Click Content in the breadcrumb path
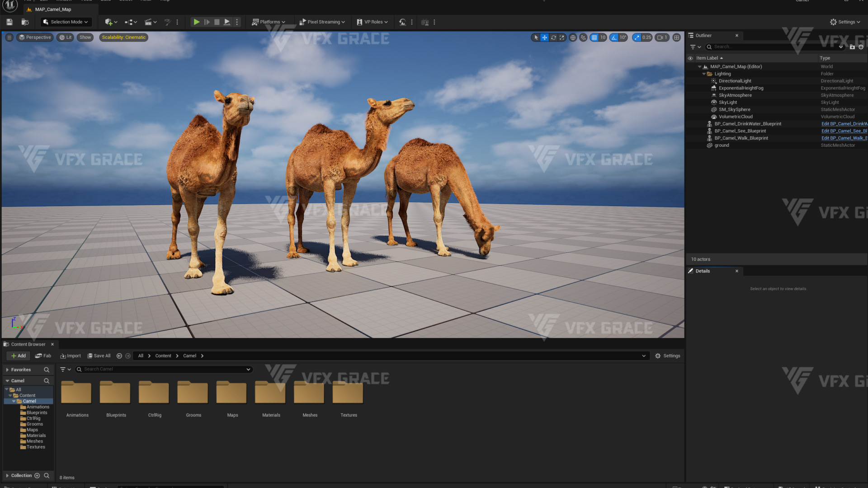The image size is (868, 488). 163,356
